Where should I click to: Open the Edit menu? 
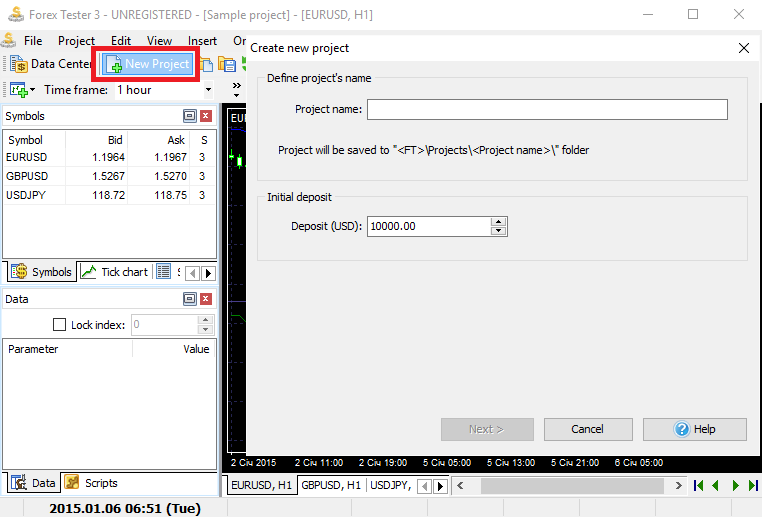pyautogui.click(x=121, y=41)
